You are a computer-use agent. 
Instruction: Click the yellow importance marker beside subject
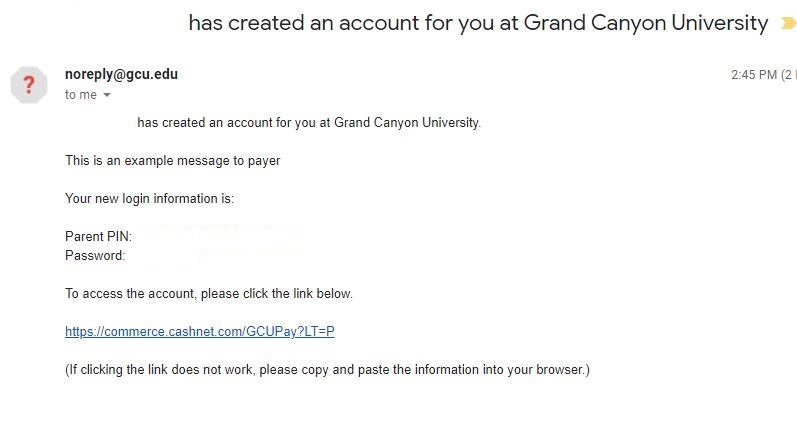point(789,23)
